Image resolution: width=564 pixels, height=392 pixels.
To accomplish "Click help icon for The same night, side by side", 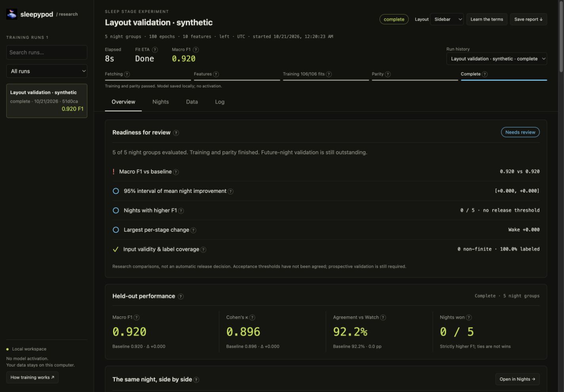I will [x=196, y=380].
